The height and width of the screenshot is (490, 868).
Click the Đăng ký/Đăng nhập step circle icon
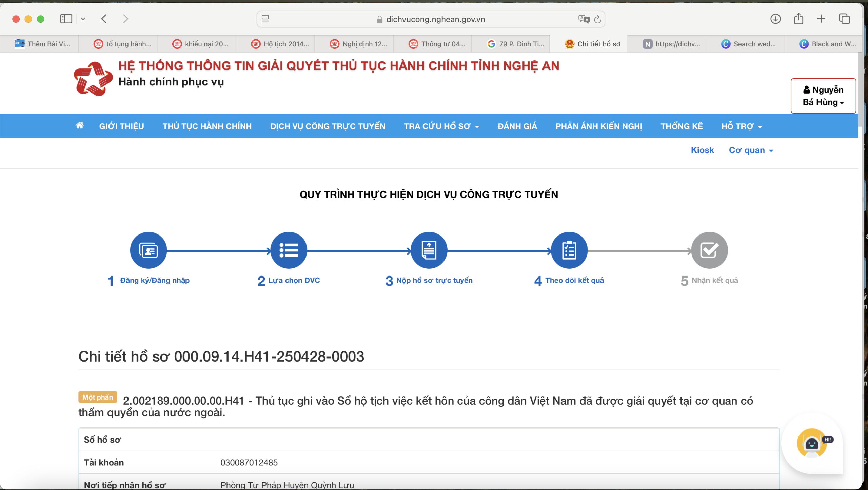pyautogui.click(x=149, y=250)
